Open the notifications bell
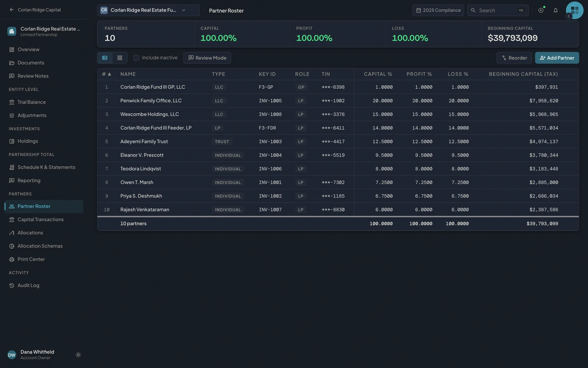 pos(556,10)
